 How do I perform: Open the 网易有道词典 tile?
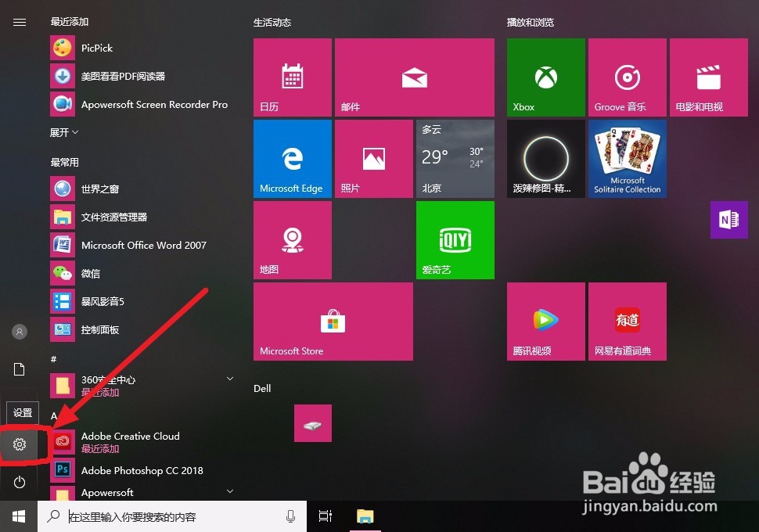(628, 322)
